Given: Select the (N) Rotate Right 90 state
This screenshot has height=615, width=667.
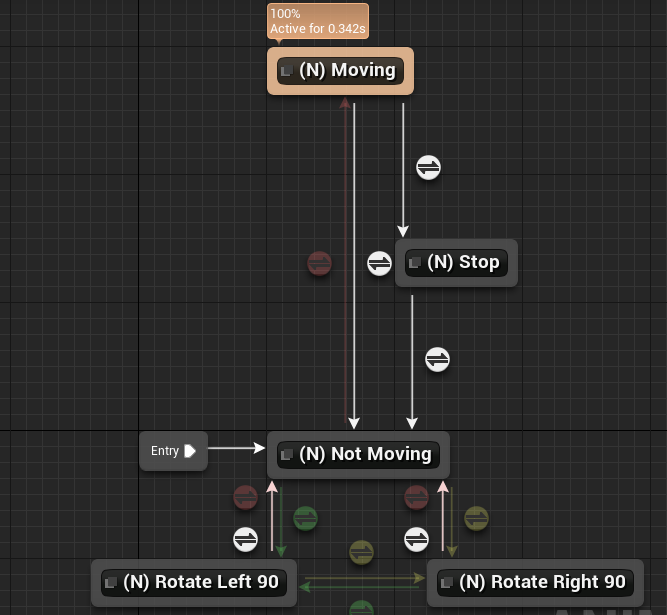Looking at the screenshot, I should pos(535,582).
